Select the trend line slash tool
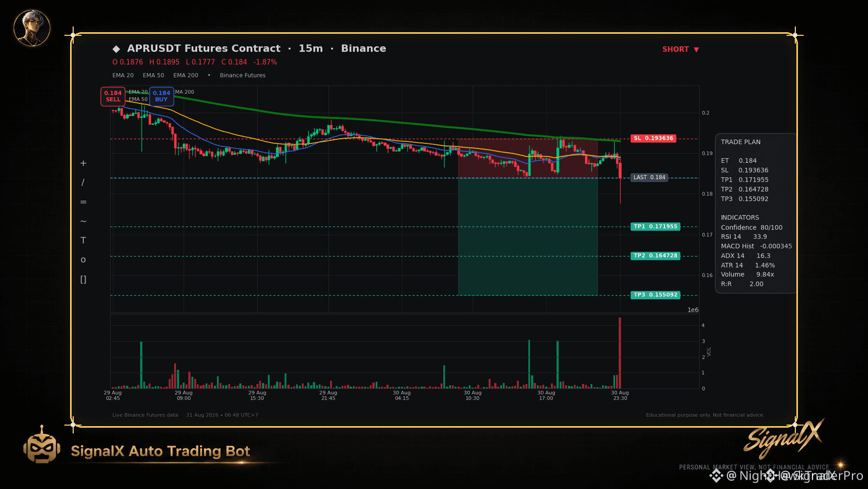Viewport: 868px width, 489px height. coord(83,182)
